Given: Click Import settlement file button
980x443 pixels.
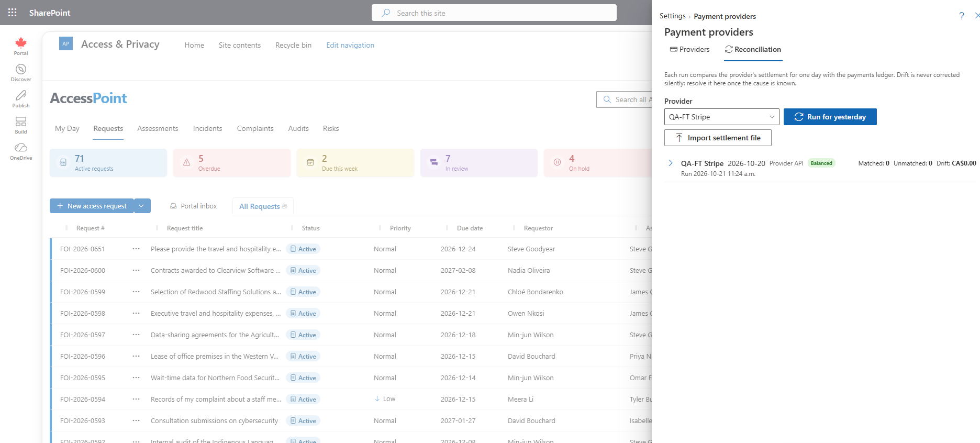Looking at the screenshot, I should pyautogui.click(x=718, y=138).
